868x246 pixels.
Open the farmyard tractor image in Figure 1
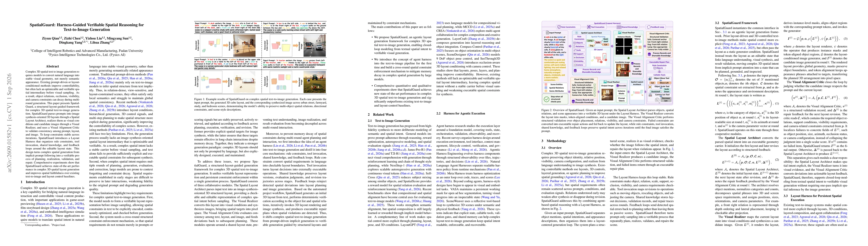click(x=315, y=82)
